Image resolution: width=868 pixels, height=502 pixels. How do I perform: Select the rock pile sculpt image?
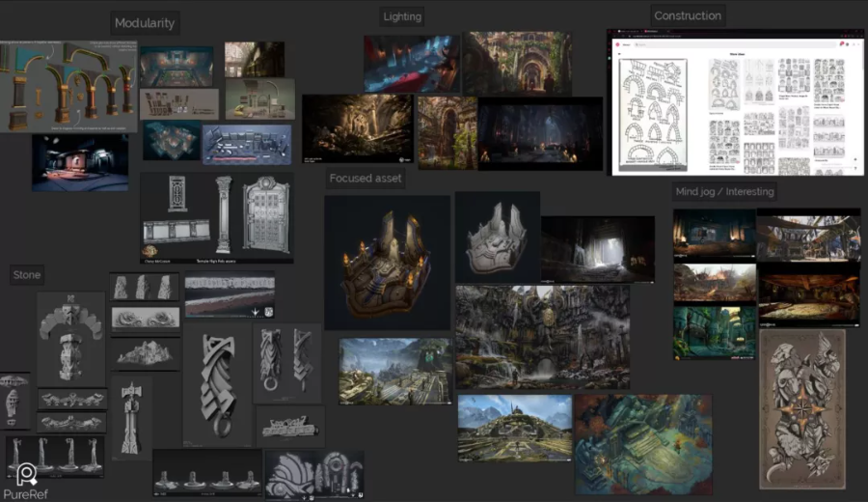[x=146, y=353]
